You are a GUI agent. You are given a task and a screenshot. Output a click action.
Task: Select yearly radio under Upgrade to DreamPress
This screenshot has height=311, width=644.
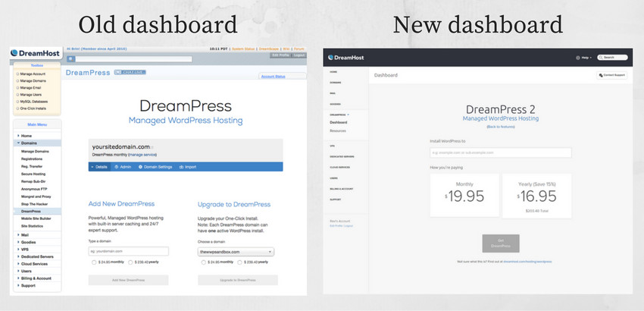pyautogui.click(x=239, y=262)
